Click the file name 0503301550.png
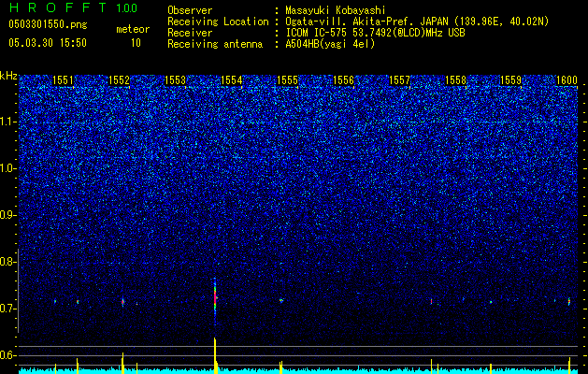Screen dimensions: 588x374 click(48, 25)
